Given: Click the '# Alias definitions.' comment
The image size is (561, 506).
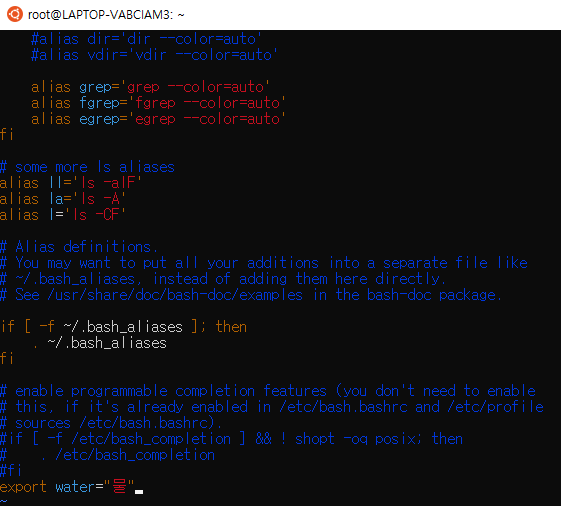Looking at the screenshot, I should point(79,247).
